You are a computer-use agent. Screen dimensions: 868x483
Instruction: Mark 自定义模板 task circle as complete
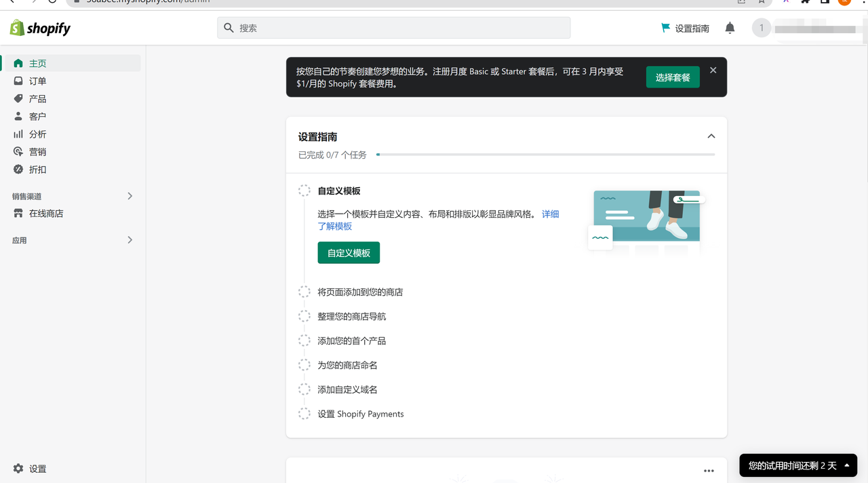pyautogui.click(x=304, y=191)
